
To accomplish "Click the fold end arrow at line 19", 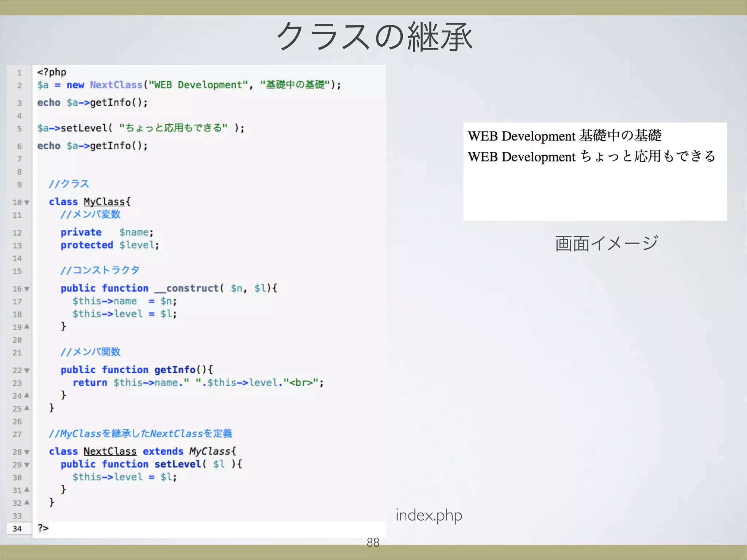I will pyautogui.click(x=27, y=327).
